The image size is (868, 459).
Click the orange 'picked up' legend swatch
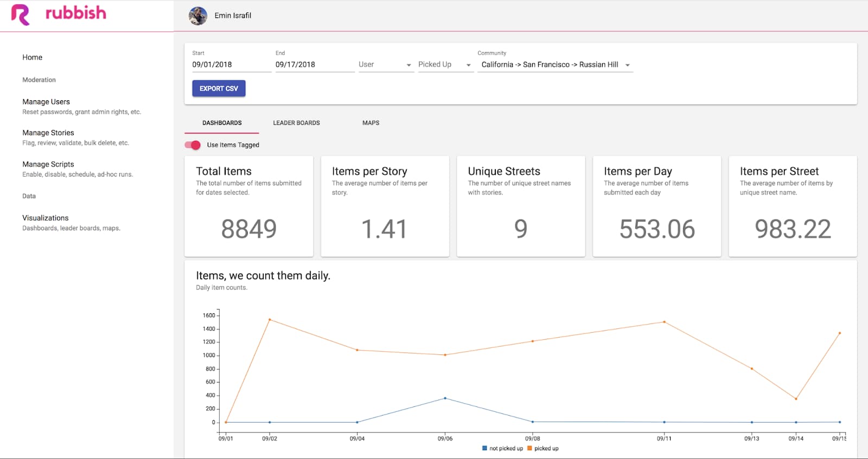(529, 448)
